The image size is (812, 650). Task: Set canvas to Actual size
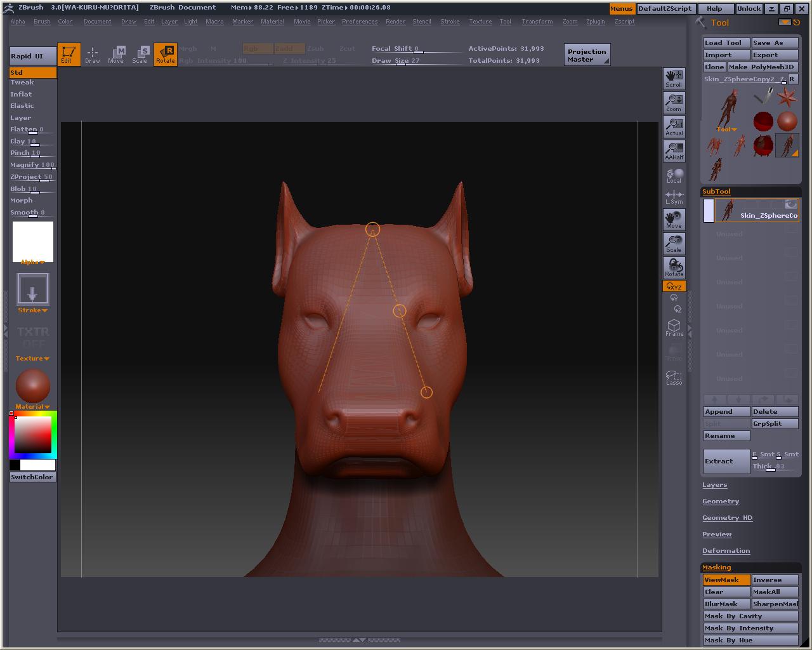(x=674, y=127)
